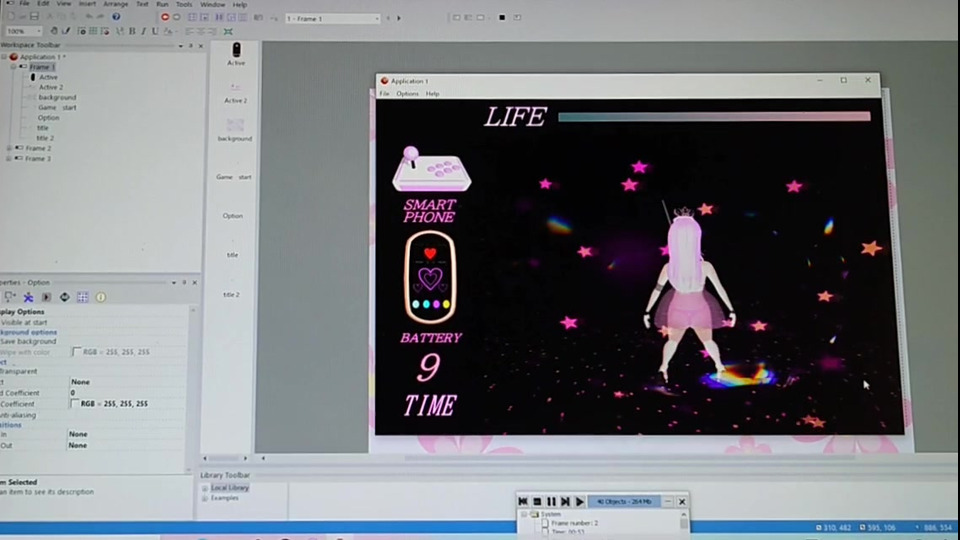Open the Arrange menu

[x=116, y=4]
